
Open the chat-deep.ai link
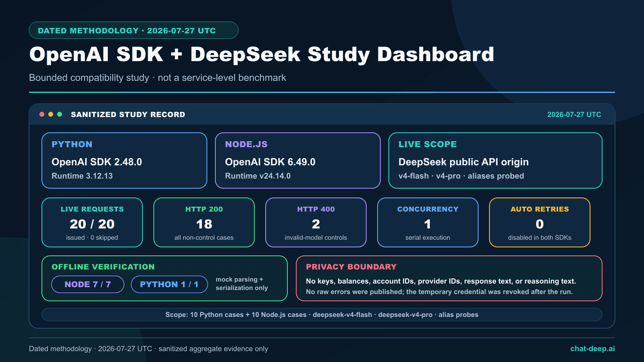(592, 349)
